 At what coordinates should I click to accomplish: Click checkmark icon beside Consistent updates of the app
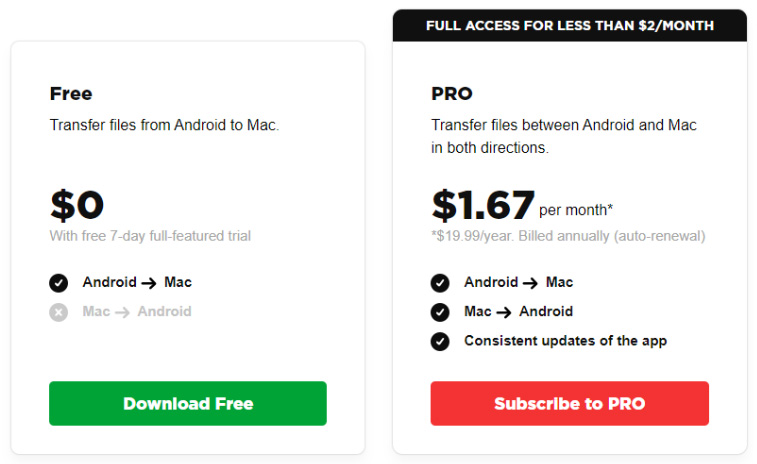[440, 341]
